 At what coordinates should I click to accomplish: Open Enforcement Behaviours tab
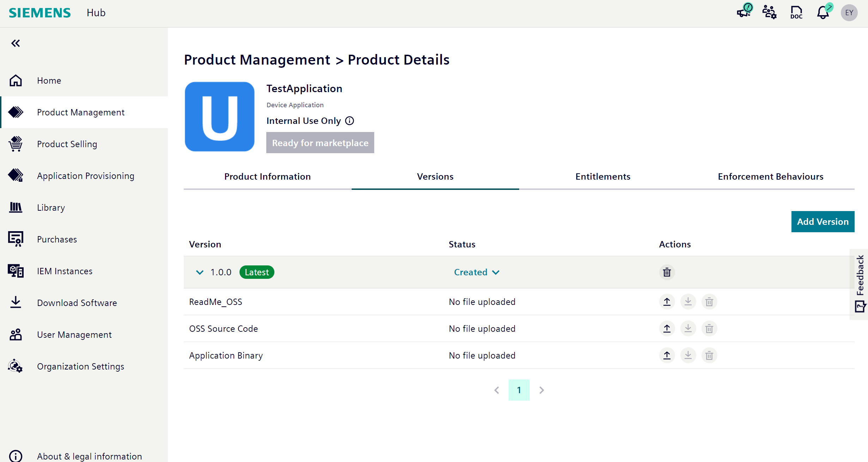[771, 176]
